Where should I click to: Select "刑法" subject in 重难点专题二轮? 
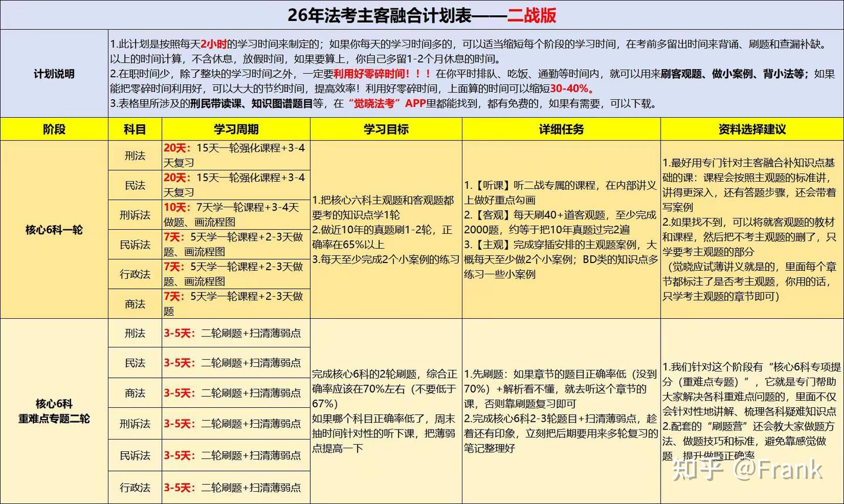135,333
